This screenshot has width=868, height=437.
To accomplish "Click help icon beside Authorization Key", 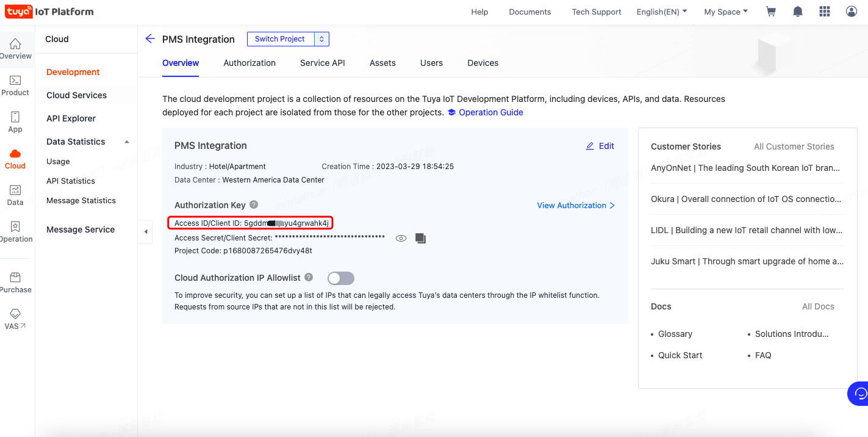I will (254, 205).
